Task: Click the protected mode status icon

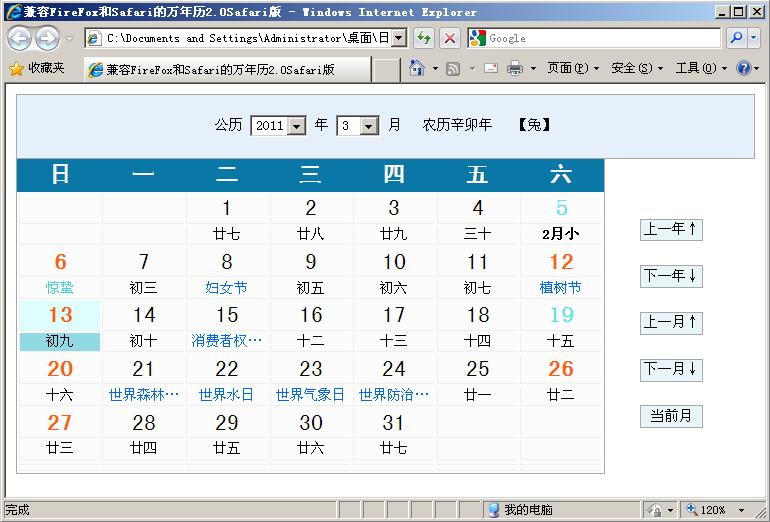Action: point(654,510)
